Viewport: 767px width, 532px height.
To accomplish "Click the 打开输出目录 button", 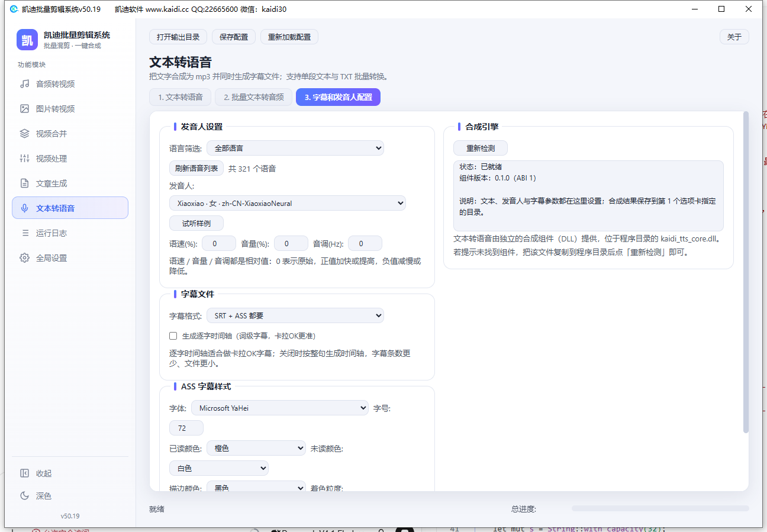I will pyautogui.click(x=178, y=37).
